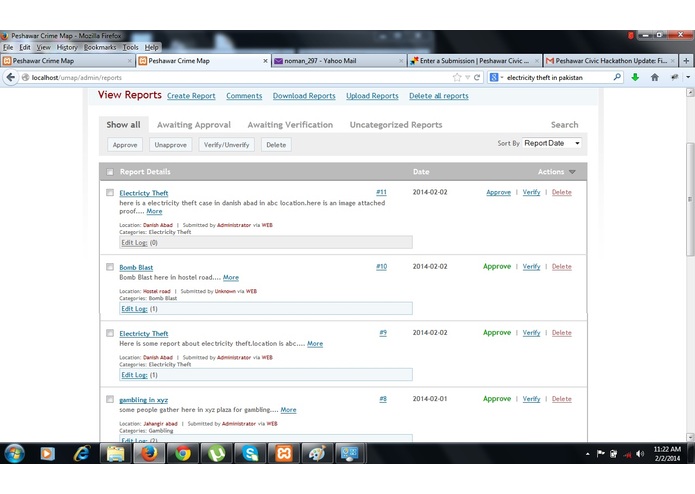This screenshot has height=494, width=695.
Task: Close the active Peshawar Crime Map tab
Action: [266, 61]
